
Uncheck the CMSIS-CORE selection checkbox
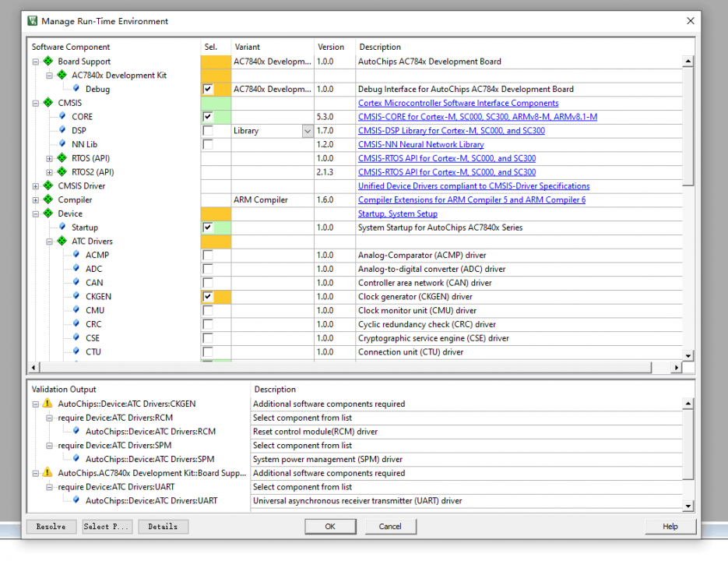[x=207, y=116]
